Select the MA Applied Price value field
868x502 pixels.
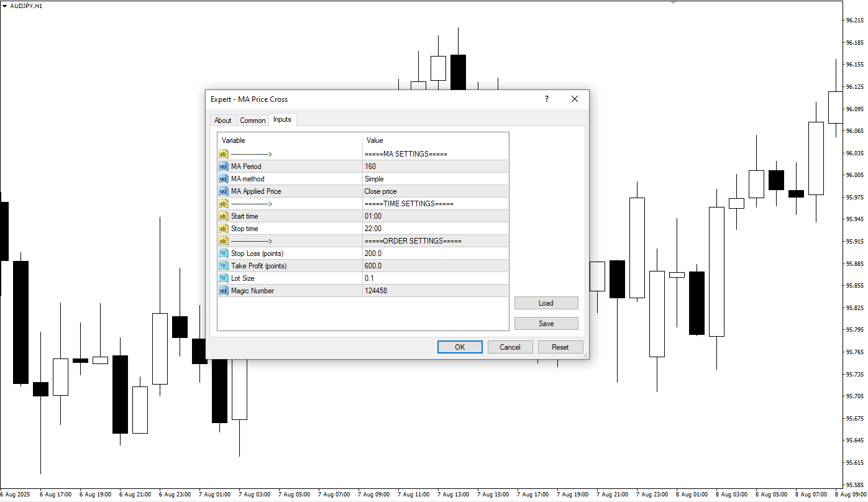(435, 191)
